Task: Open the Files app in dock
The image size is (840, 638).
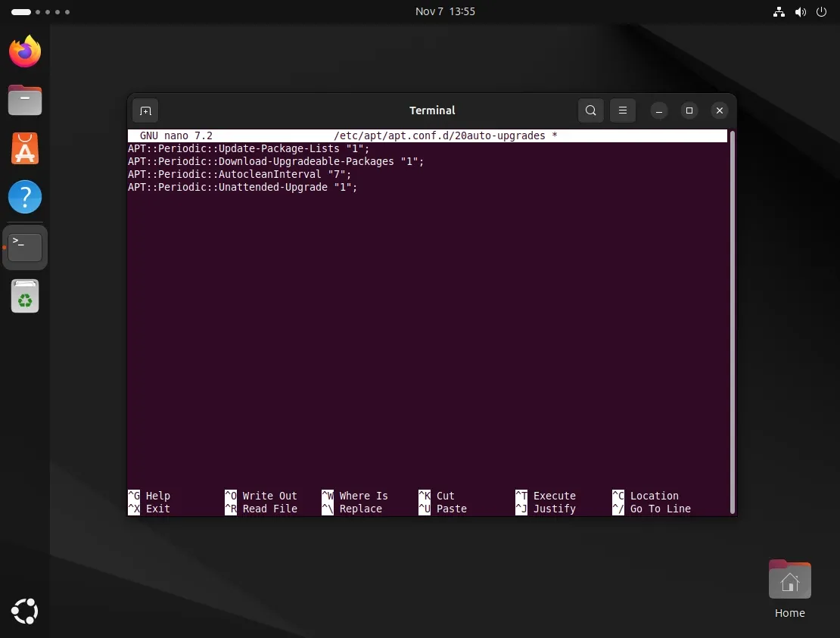Action: click(25, 100)
